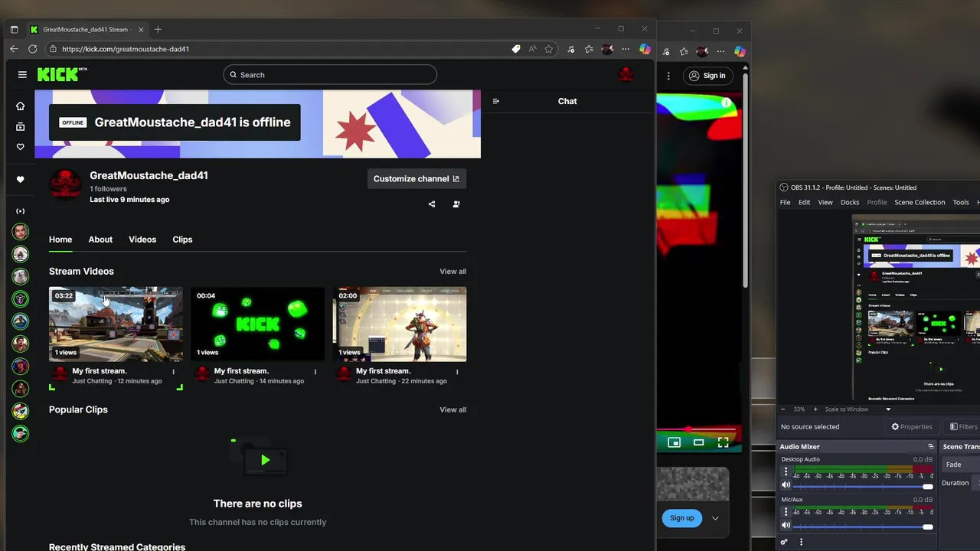
Task: Click the Kick logo in header
Action: [62, 74]
